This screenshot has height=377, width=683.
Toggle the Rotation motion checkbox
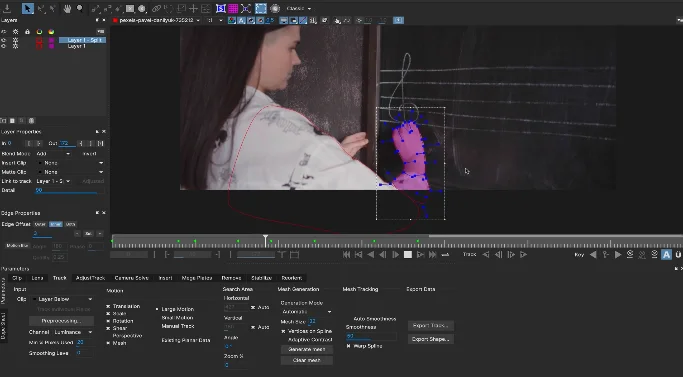pyautogui.click(x=108, y=321)
